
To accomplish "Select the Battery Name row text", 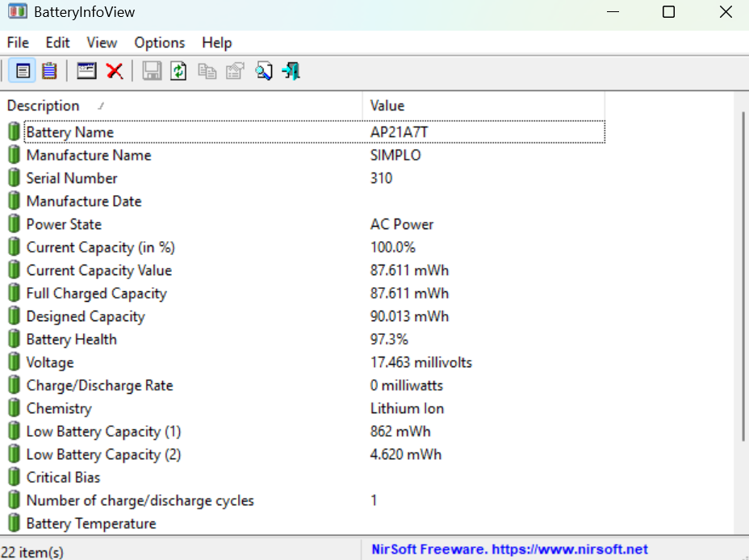I will point(69,132).
